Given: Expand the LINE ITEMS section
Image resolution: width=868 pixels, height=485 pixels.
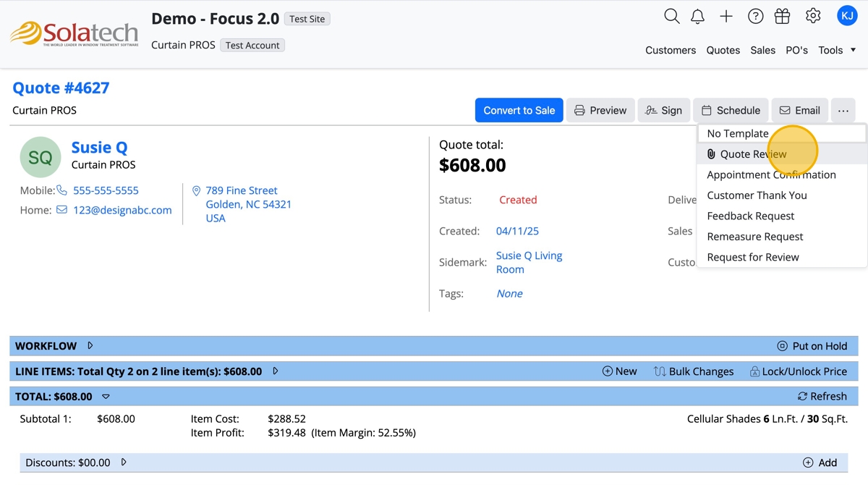Looking at the screenshot, I should pyautogui.click(x=276, y=371).
